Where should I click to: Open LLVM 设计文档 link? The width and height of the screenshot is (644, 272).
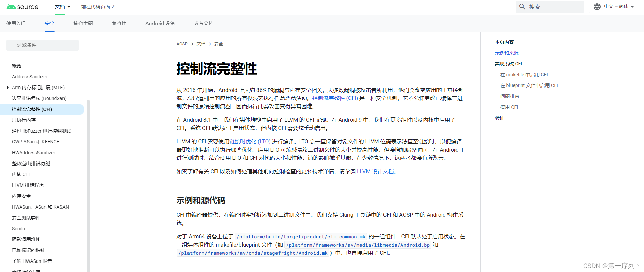375,172
